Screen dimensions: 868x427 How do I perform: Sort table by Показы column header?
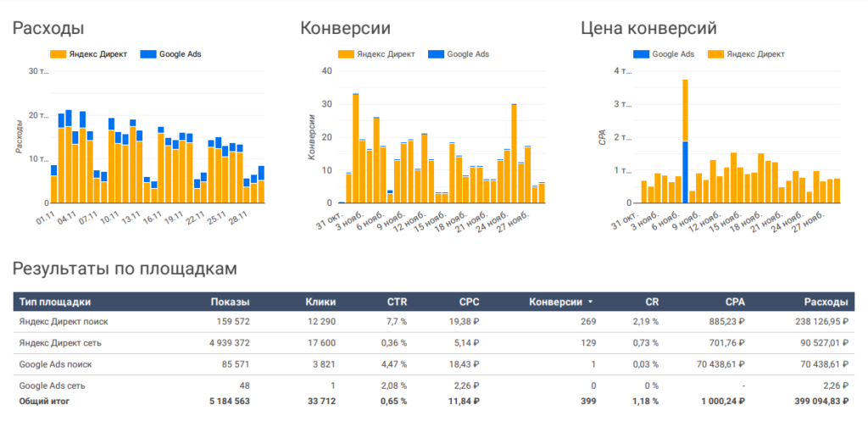pos(231,302)
